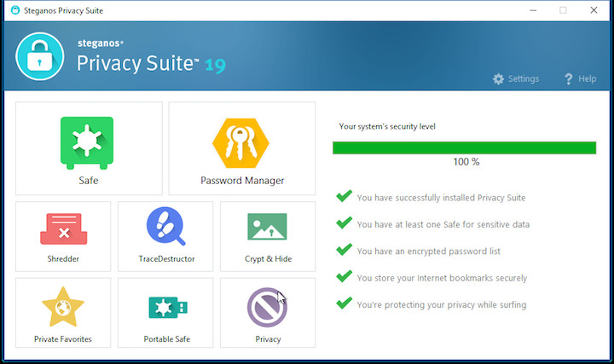
Task: Open Private Favorites star icon
Action: click(x=63, y=307)
